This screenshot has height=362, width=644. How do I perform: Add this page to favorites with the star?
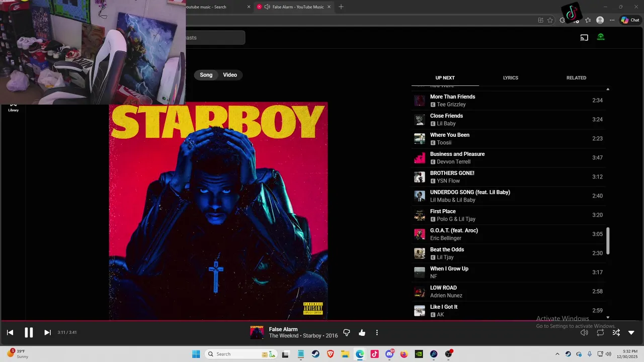click(x=550, y=20)
